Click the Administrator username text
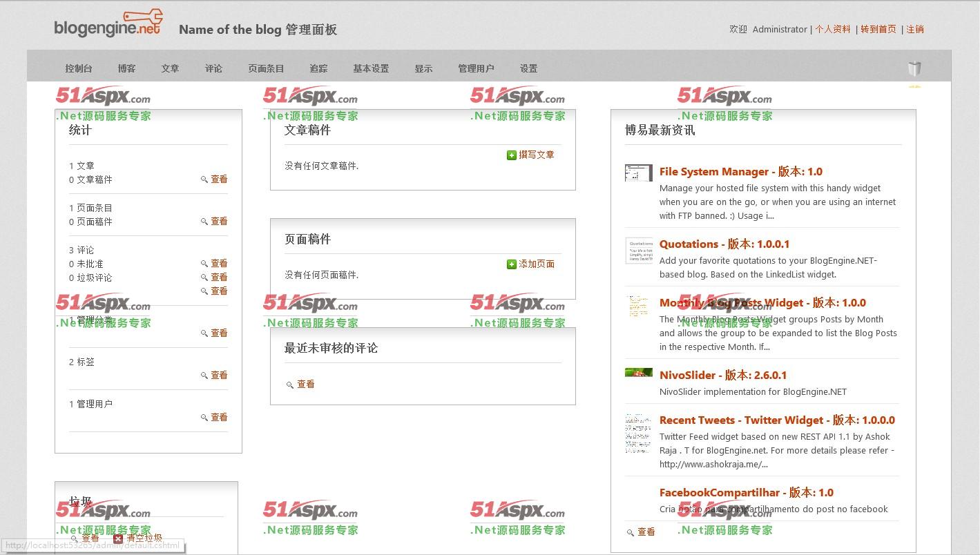The width and height of the screenshot is (980, 555). coord(780,29)
